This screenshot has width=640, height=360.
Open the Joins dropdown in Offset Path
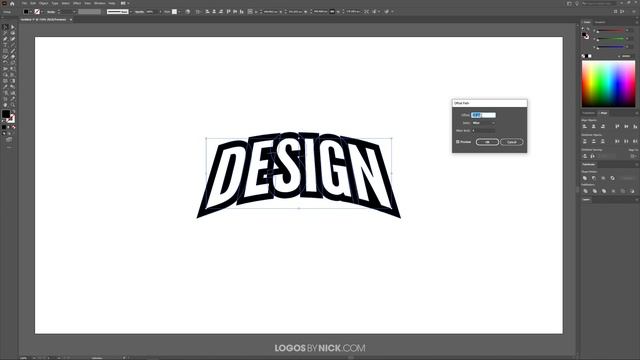point(484,123)
